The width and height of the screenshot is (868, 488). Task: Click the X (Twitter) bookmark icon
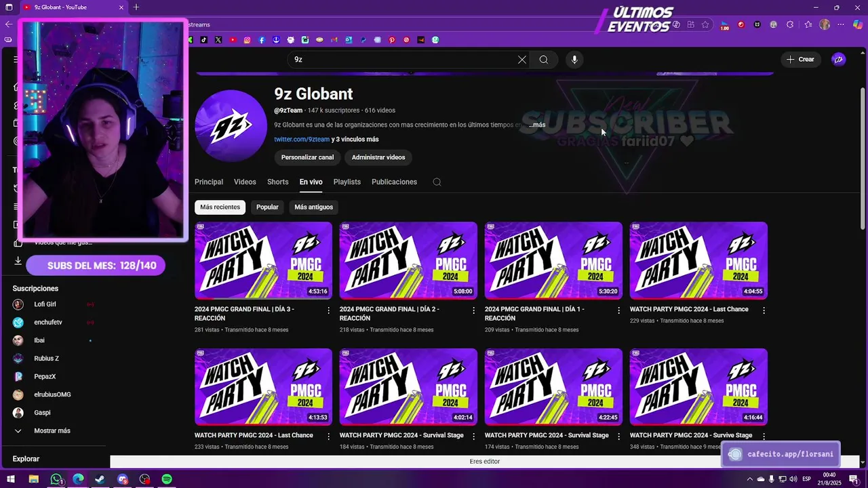218,40
